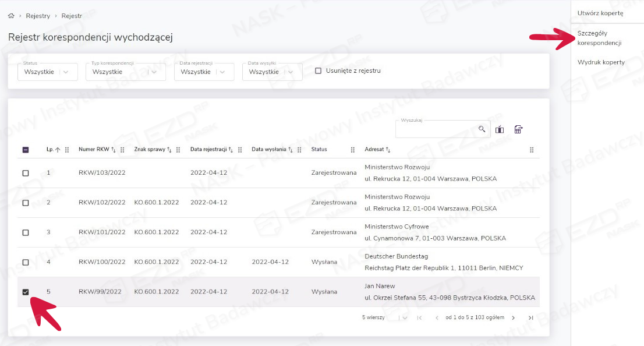The height and width of the screenshot is (346, 644).
Task: Click the home icon in breadcrumb
Action: pyautogui.click(x=11, y=16)
